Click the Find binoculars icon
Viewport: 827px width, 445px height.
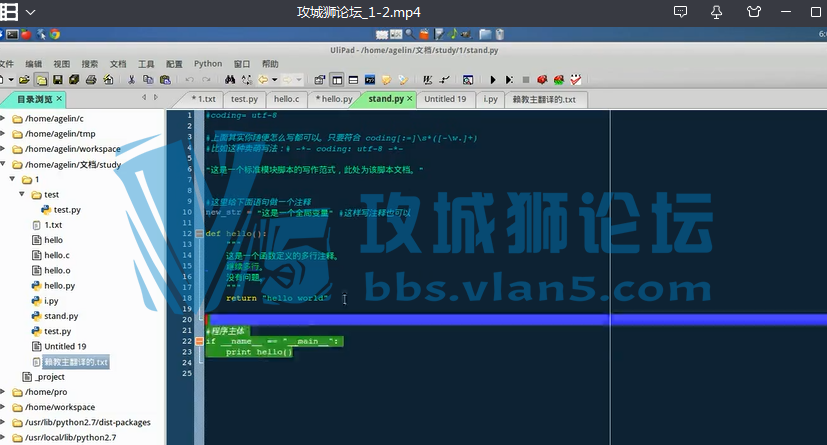[230, 80]
